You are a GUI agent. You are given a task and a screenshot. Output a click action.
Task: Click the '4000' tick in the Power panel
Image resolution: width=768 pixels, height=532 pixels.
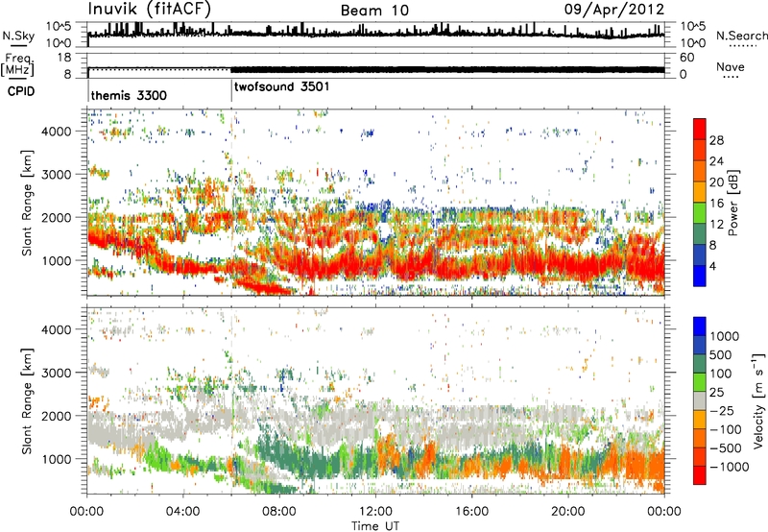57,132
